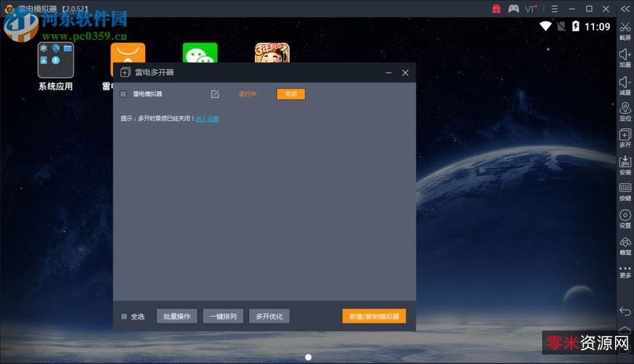
Task: Tick the 全选 select-all checkbox
Action: (x=124, y=317)
